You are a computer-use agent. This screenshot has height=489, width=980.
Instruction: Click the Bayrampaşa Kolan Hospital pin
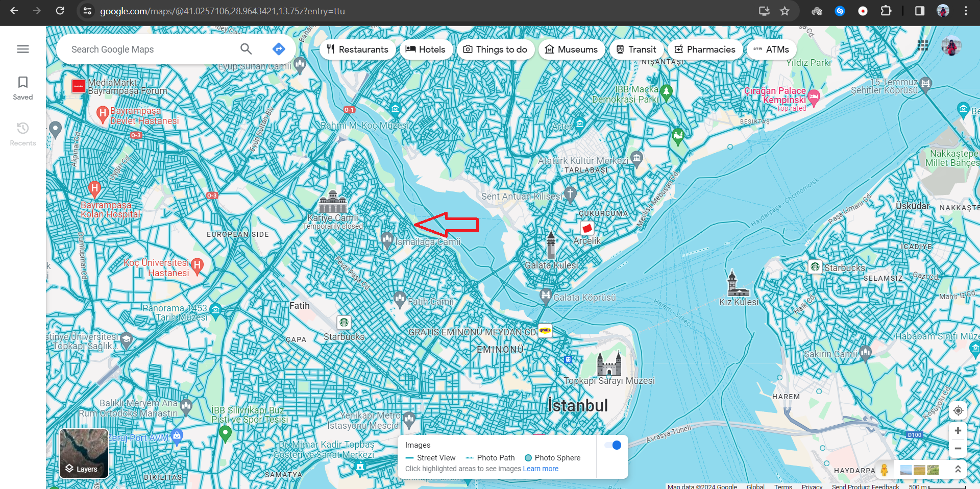(94, 189)
